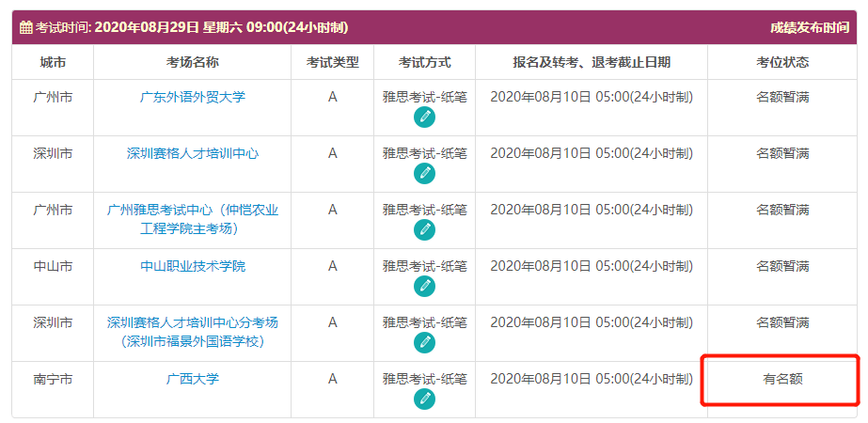Click deadline date in 广东外语外贸大学 row

point(592,98)
